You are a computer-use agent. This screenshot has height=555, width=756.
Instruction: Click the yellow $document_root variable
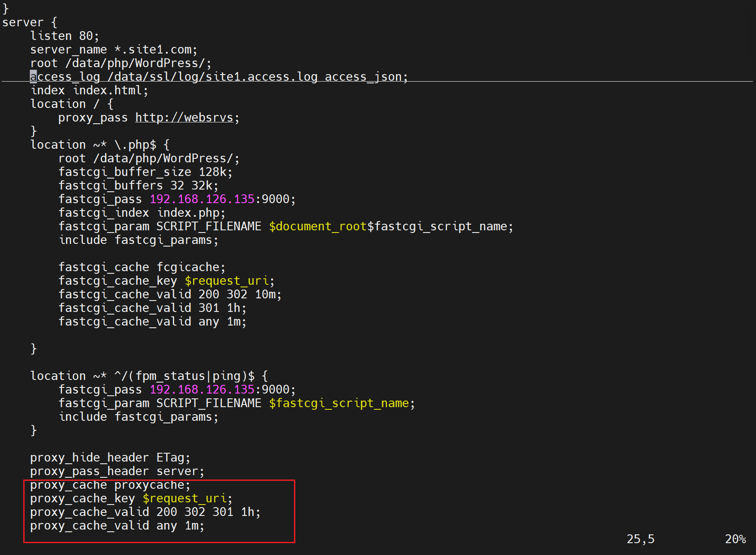click(x=317, y=226)
